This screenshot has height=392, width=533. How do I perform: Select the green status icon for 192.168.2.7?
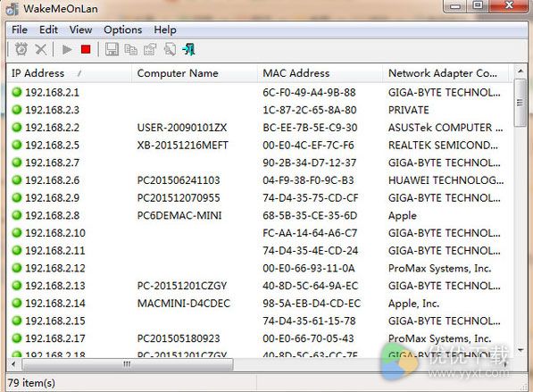pos(17,163)
